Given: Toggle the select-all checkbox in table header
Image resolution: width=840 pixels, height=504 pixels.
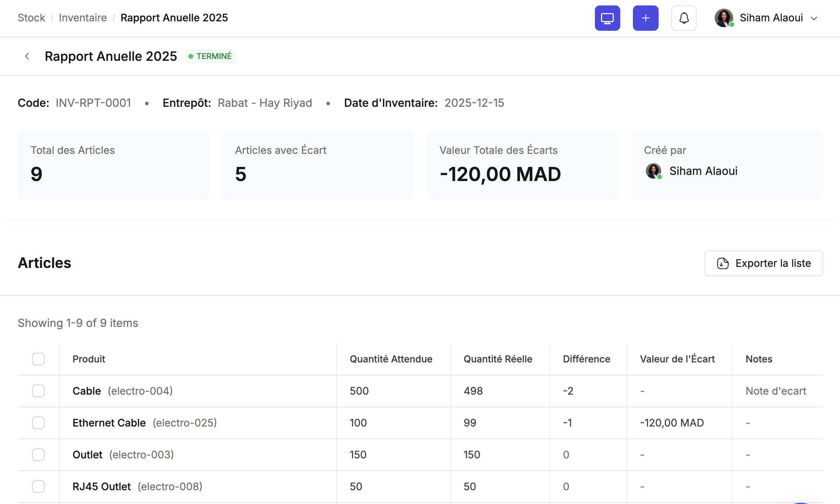Looking at the screenshot, I should pos(38,359).
